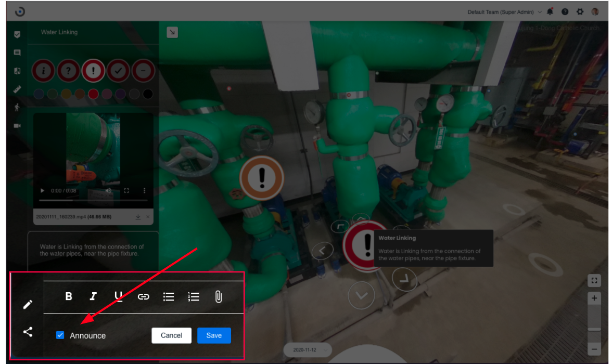The width and height of the screenshot is (612, 364).
Task: Choose the exclamation marker type
Action: 93,71
